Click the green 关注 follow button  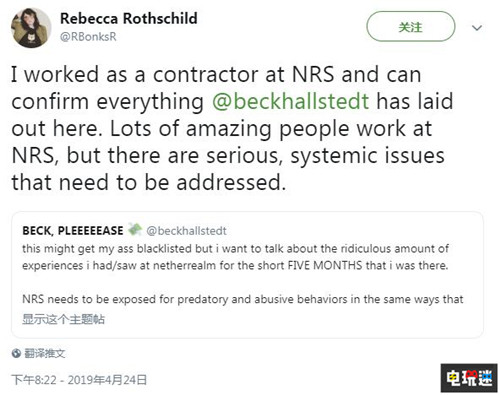[x=411, y=27]
